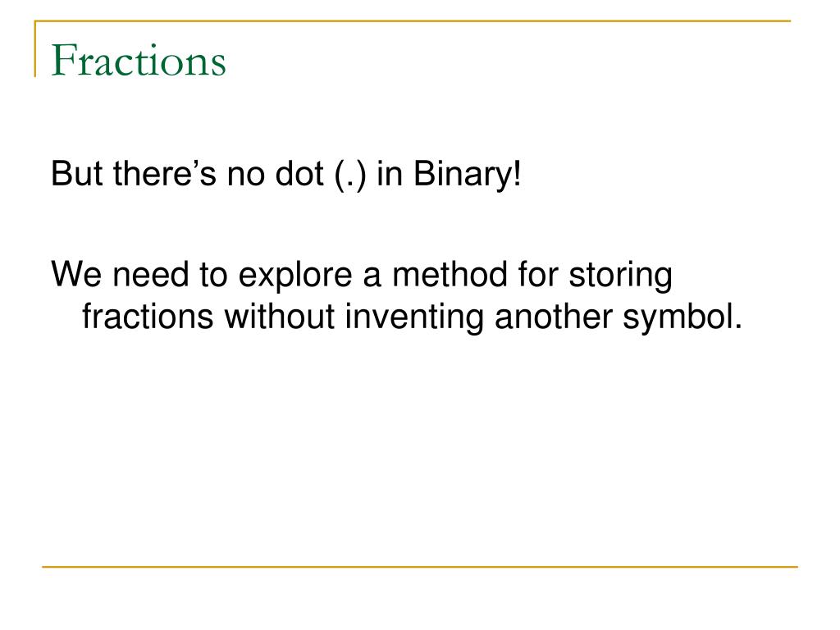Select the word Binary! in first line
Viewport: 840px width, 630px height.
(467, 175)
